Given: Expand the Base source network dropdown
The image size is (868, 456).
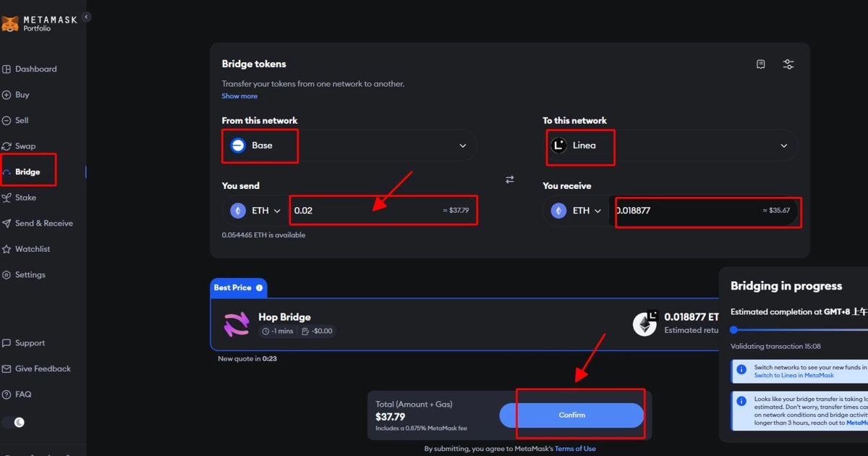Looking at the screenshot, I should (349, 145).
